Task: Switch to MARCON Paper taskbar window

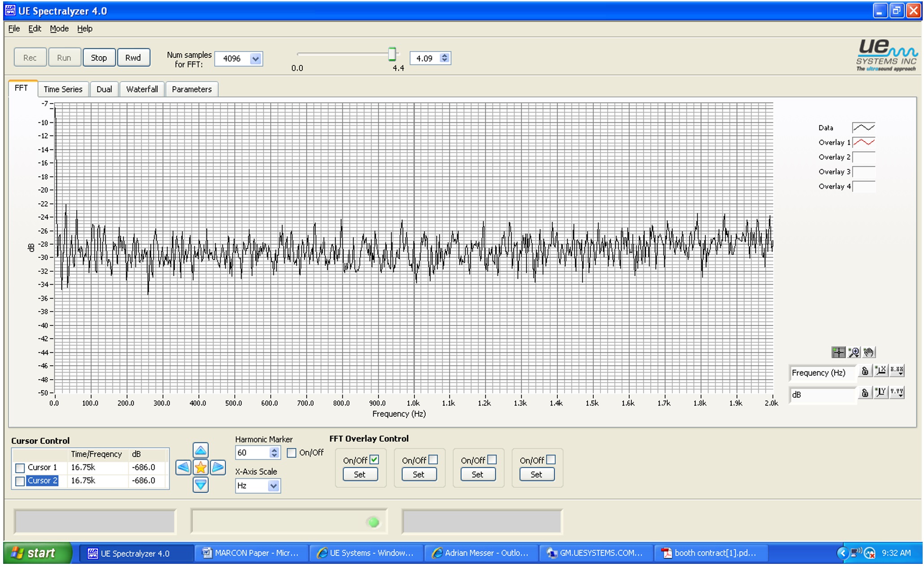Action: (x=251, y=553)
